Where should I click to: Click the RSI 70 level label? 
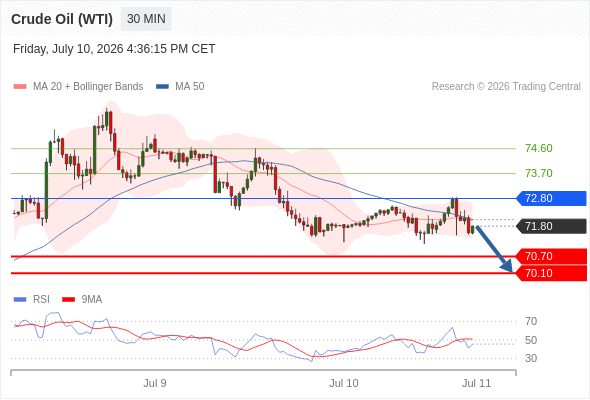coord(531,321)
